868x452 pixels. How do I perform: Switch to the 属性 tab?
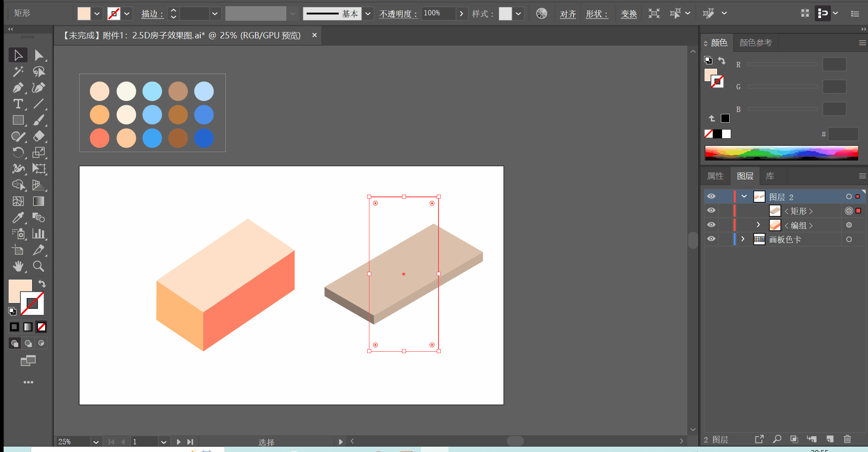click(715, 176)
